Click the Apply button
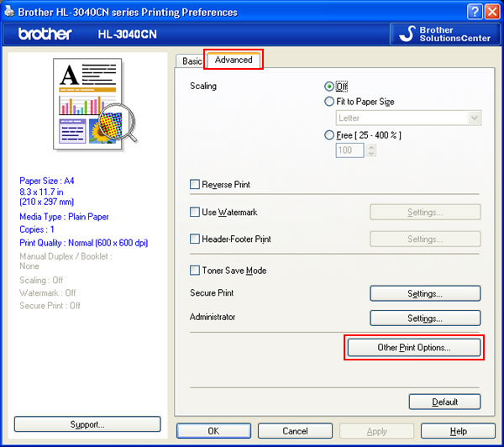This screenshot has width=504, height=447. [x=376, y=431]
